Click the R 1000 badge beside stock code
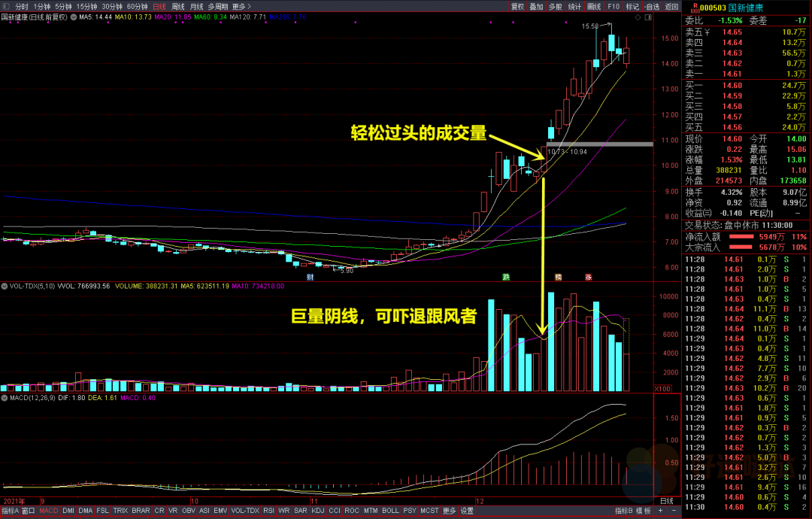The width and height of the screenshot is (812, 519). 695,8
